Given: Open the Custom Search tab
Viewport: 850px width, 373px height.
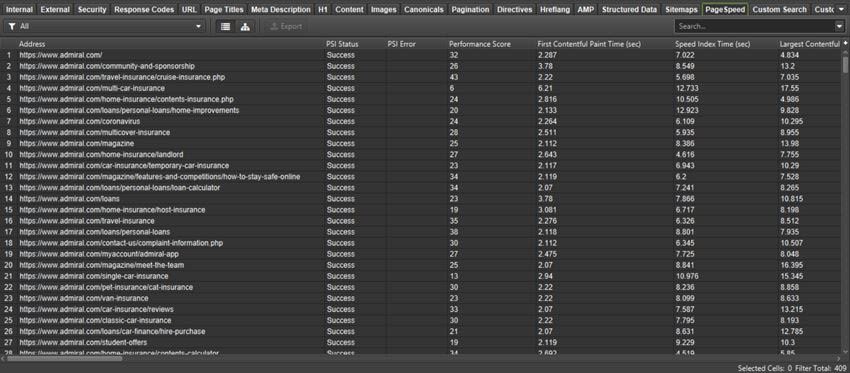Looking at the screenshot, I should [780, 9].
